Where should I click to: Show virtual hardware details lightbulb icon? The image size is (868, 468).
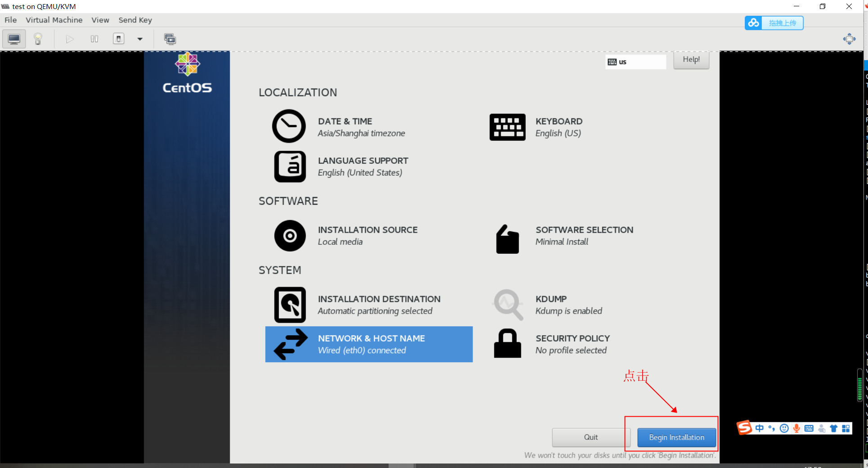(38, 39)
